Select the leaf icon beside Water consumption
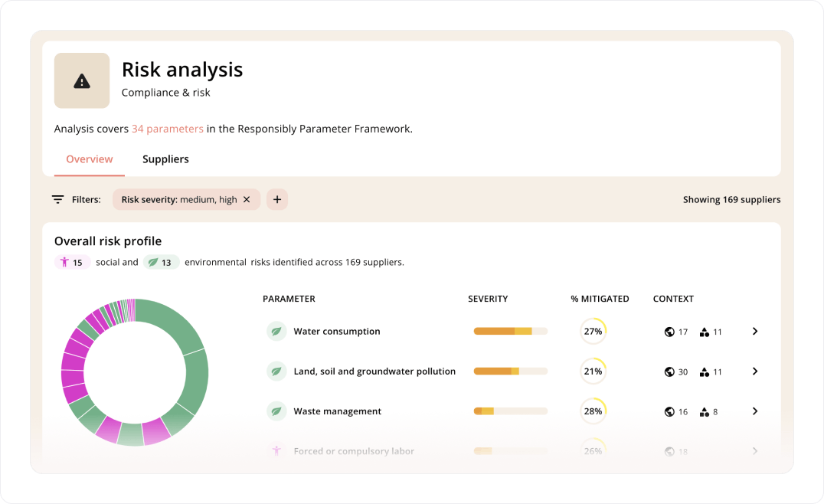 coord(276,331)
